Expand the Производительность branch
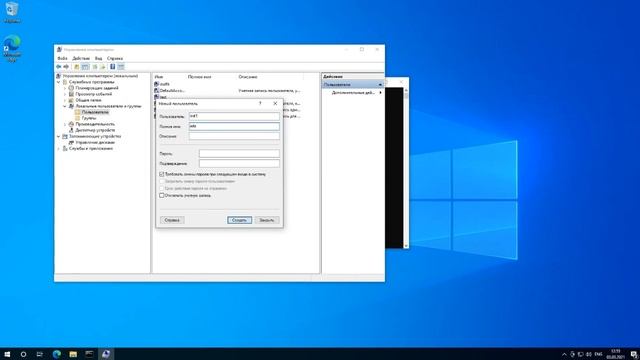 click(65, 124)
